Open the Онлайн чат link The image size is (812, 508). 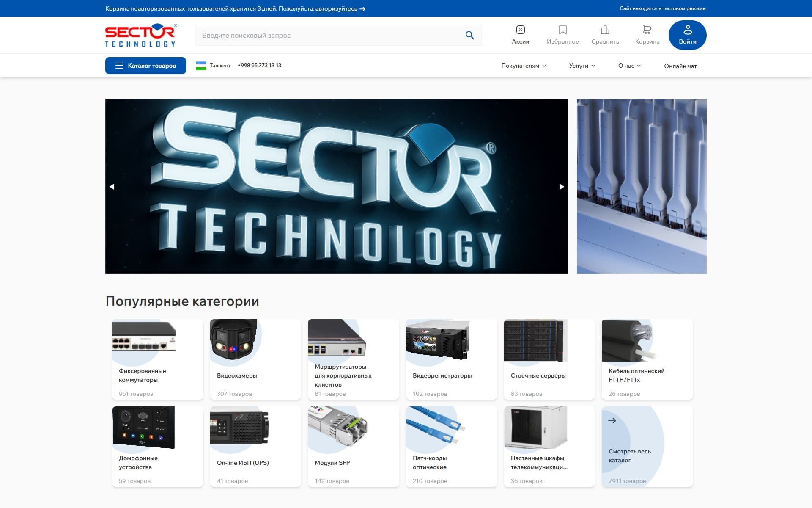680,66
